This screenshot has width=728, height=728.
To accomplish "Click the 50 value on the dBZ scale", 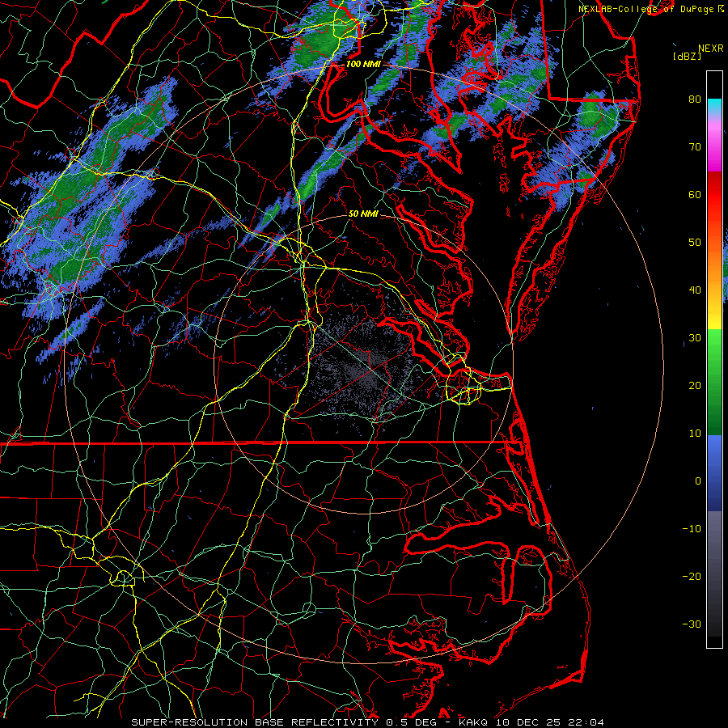I will tap(695, 243).
